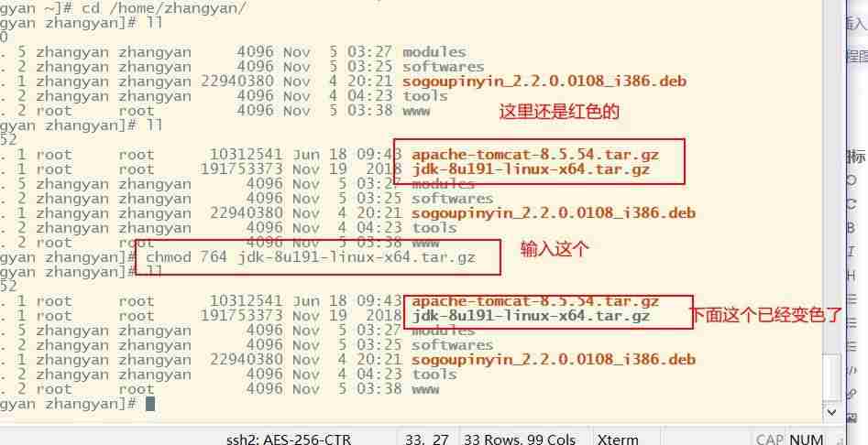Click the Italic (I) icon in the side editor
Screen dimensions: 868x445
coord(852,252)
